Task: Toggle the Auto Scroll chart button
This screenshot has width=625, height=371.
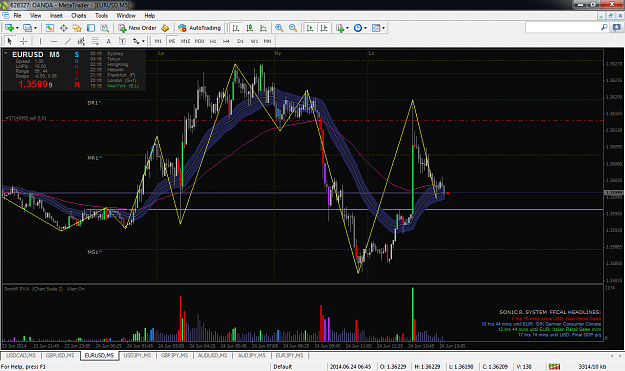Action: click(x=310, y=28)
